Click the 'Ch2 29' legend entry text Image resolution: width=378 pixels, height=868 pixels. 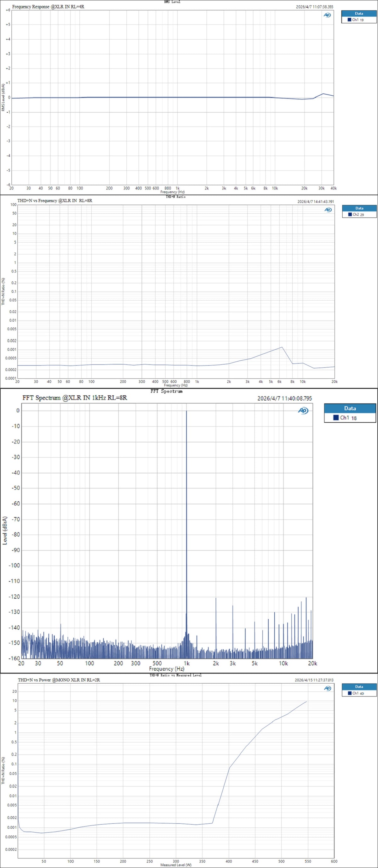click(358, 214)
